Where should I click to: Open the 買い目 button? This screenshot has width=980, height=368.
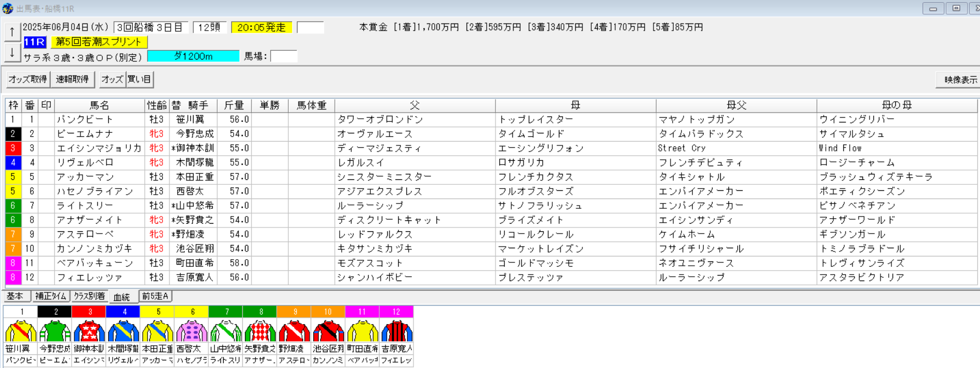pos(139,79)
